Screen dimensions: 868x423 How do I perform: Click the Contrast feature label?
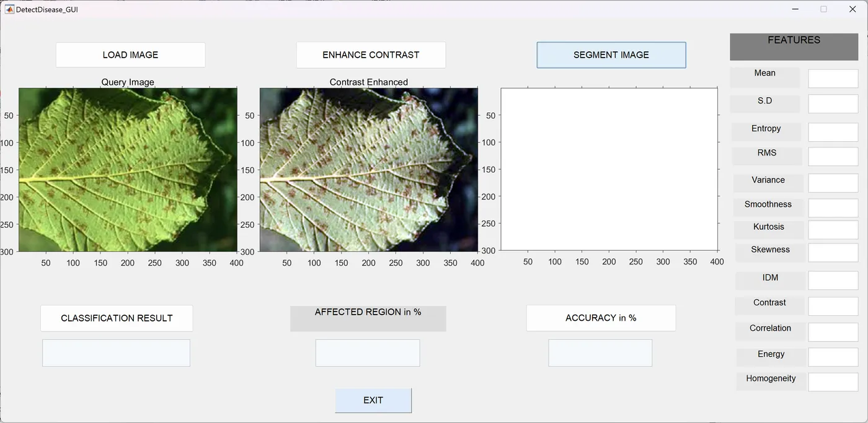click(770, 306)
